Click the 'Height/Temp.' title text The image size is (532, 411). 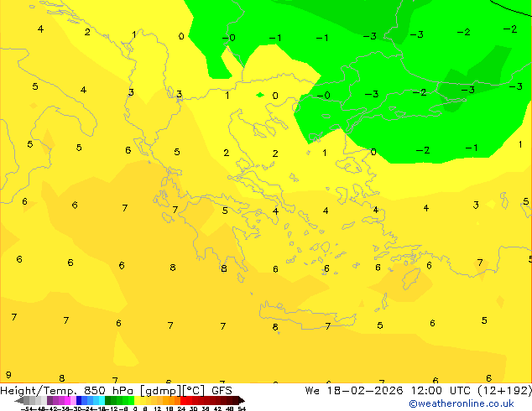(39, 391)
